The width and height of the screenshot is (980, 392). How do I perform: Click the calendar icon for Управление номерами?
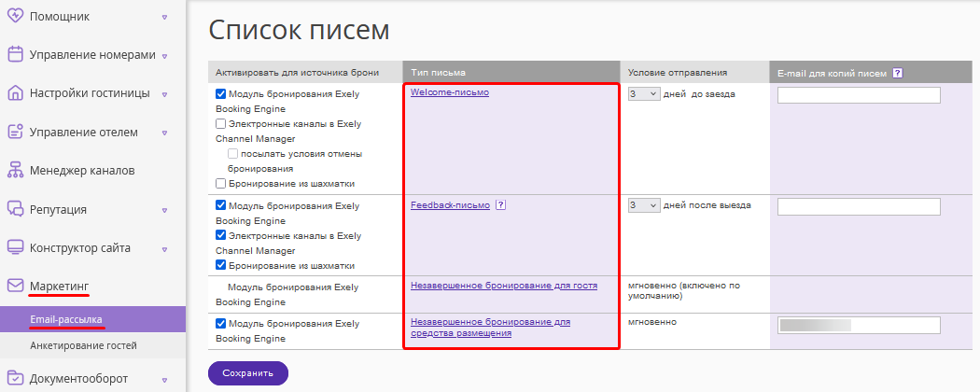[15, 55]
